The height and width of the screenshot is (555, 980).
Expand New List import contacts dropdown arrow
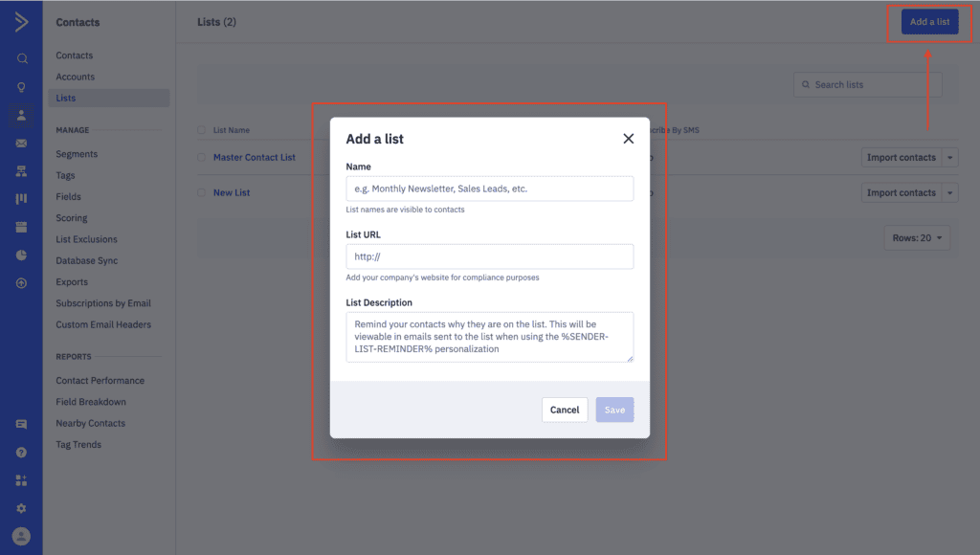click(x=950, y=193)
